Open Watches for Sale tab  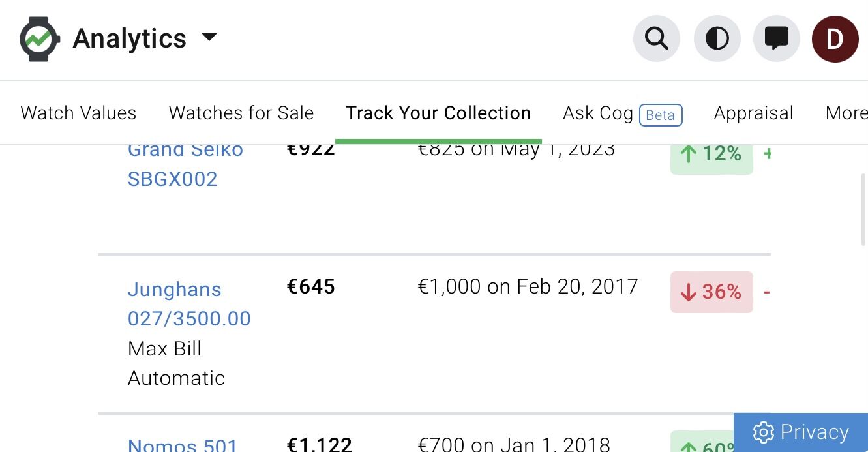pyautogui.click(x=241, y=113)
